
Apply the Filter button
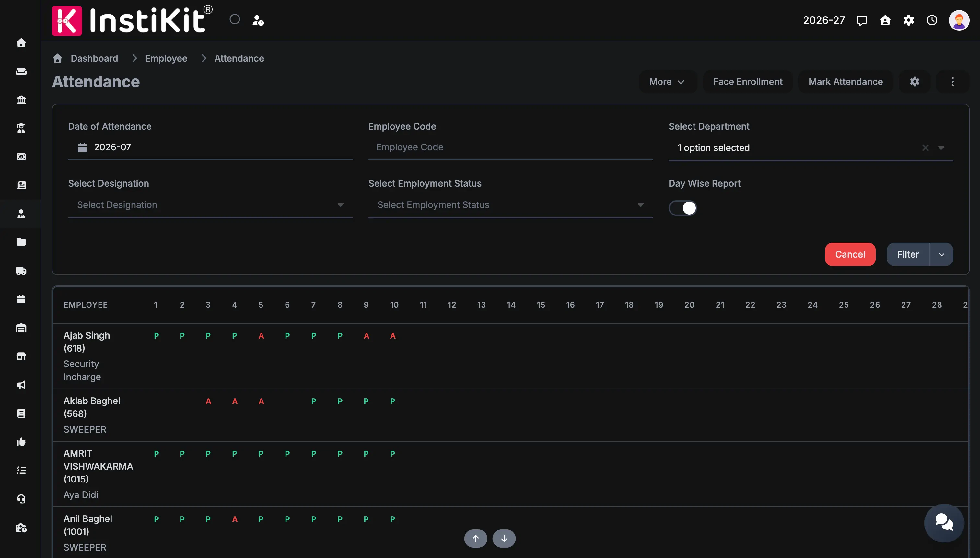pos(907,254)
